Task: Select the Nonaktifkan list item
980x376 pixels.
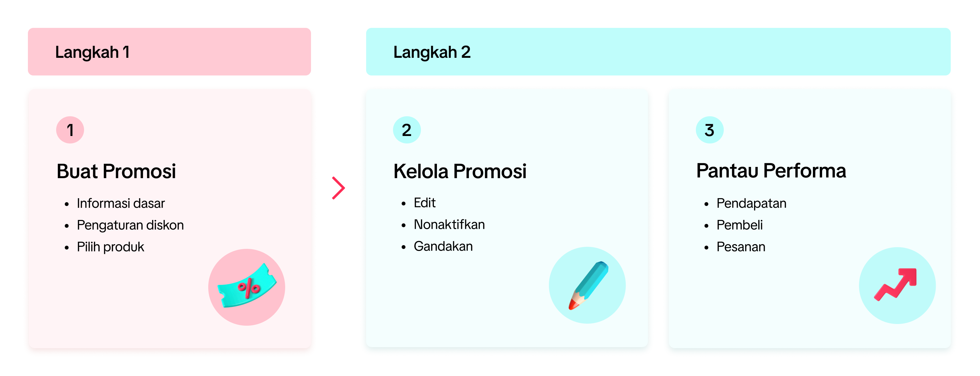Action: pyautogui.click(x=449, y=224)
